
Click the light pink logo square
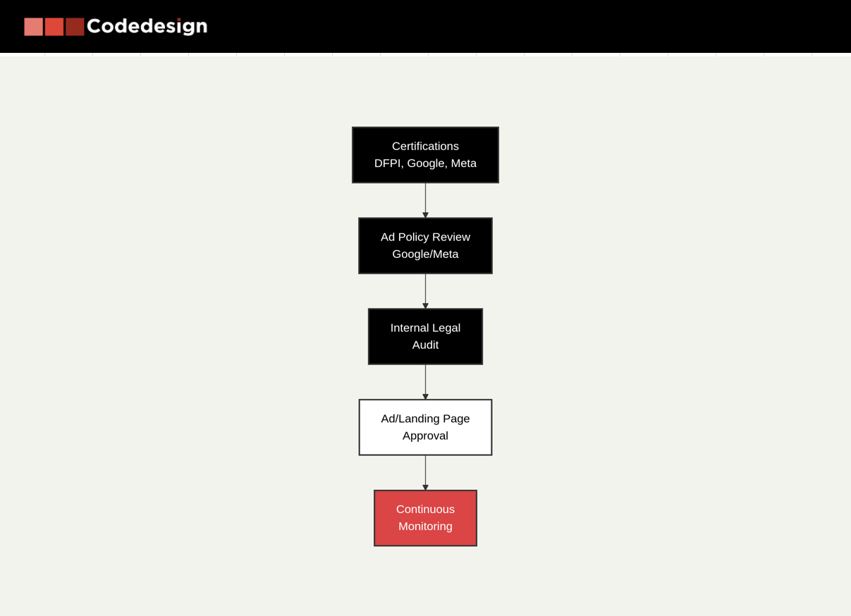coord(33,27)
